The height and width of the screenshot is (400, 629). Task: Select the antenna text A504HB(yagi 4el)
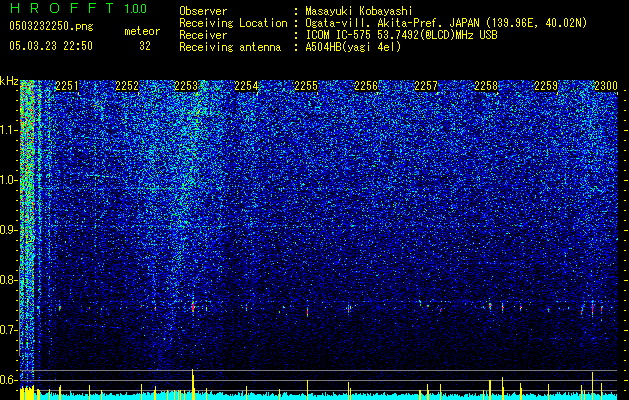point(353,47)
